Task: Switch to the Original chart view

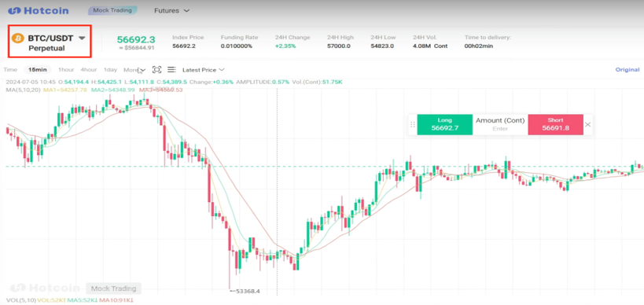Action: coord(627,70)
